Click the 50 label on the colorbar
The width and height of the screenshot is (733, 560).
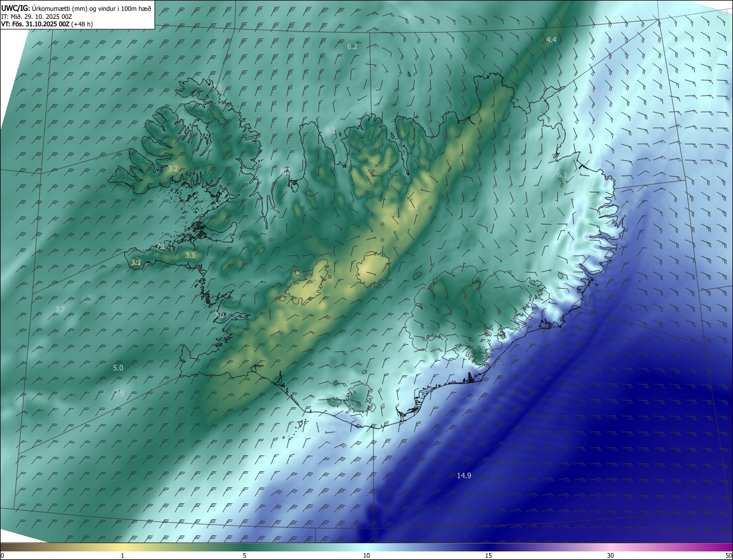(x=728, y=555)
